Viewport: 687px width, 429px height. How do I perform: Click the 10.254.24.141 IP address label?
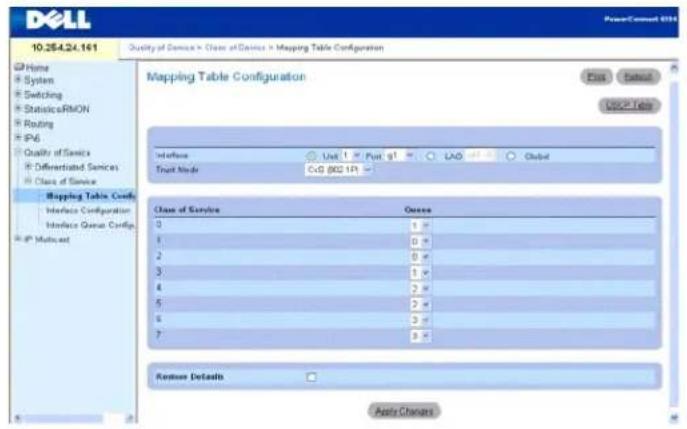64,47
